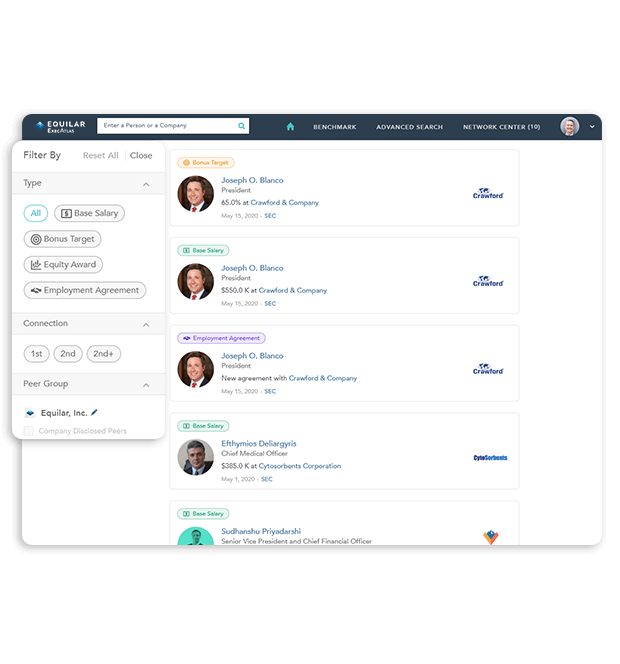
Task: Expand the account menu chevron
Action: point(592,127)
